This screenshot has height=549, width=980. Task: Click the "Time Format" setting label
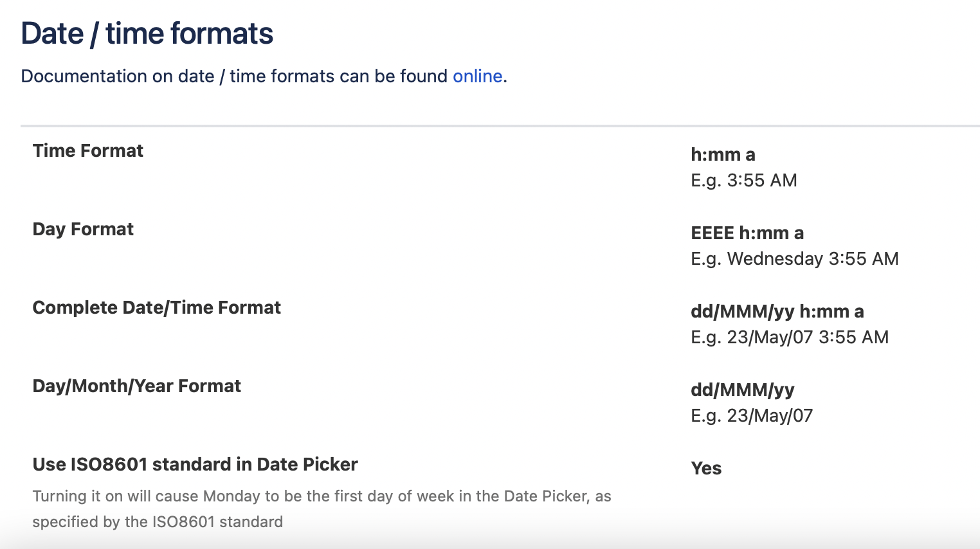coord(87,150)
